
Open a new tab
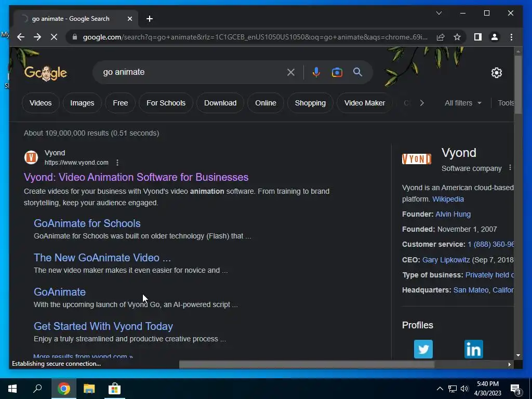150,19
